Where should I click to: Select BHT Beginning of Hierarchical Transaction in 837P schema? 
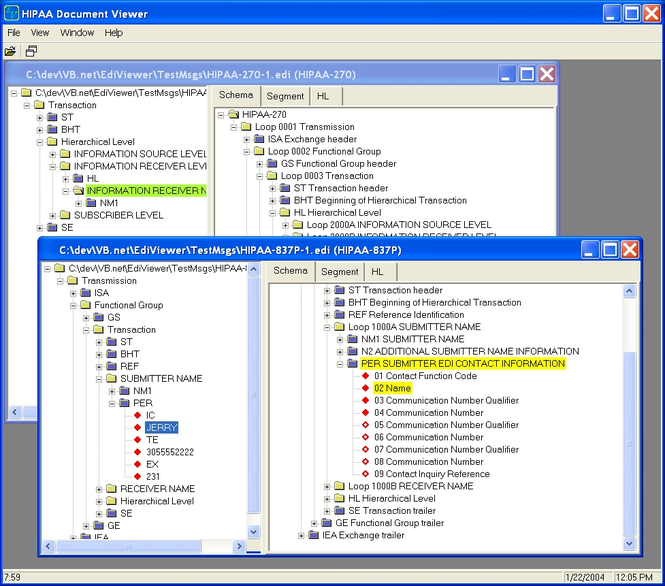click(434, 302)
